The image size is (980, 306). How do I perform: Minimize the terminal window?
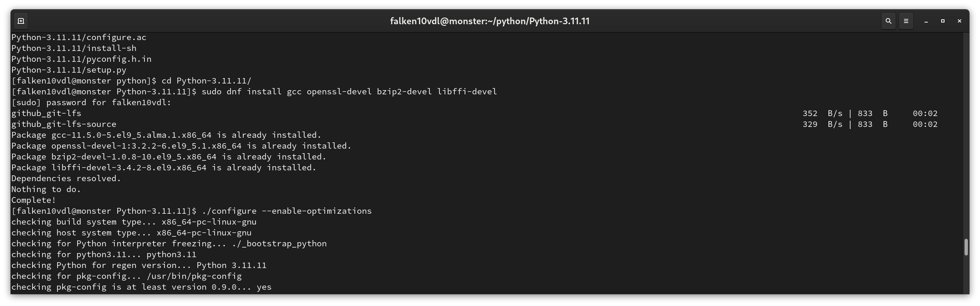pyautogui.click(x=926, y=21)
